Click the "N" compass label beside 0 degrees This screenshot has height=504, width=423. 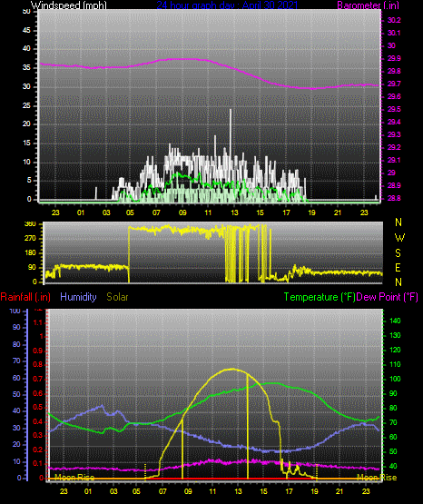coord(398,282)
